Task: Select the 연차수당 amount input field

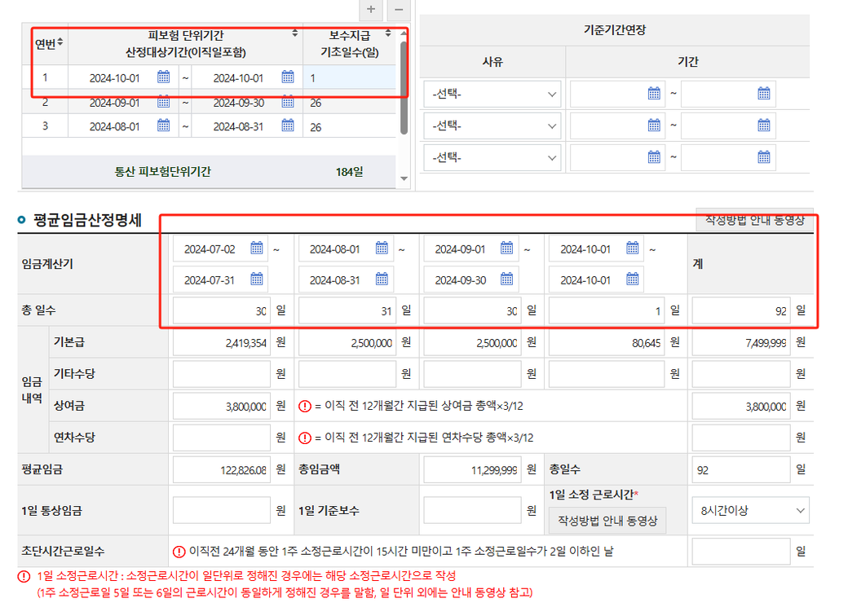Action: [221, 438]
